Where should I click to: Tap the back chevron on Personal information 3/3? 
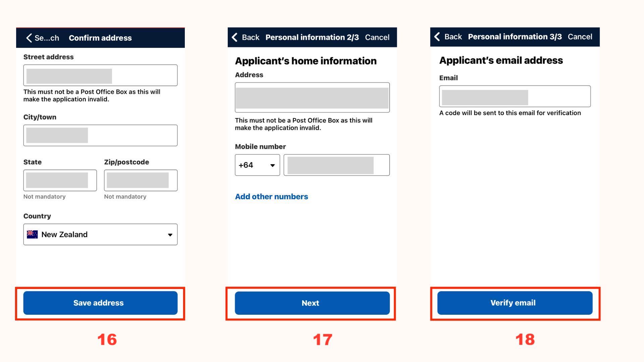[437, 37]
